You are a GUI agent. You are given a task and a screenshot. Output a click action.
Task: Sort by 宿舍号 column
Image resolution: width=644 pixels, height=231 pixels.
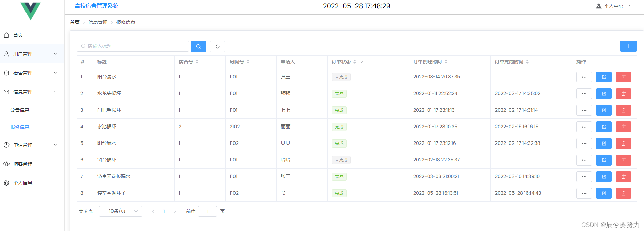[197, 62]
